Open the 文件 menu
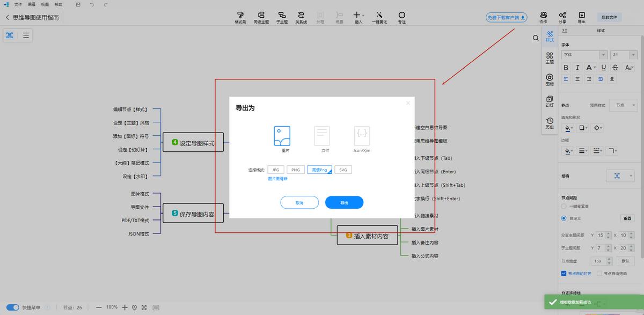Viewport: 644px width, 315px height. point(18,4)
